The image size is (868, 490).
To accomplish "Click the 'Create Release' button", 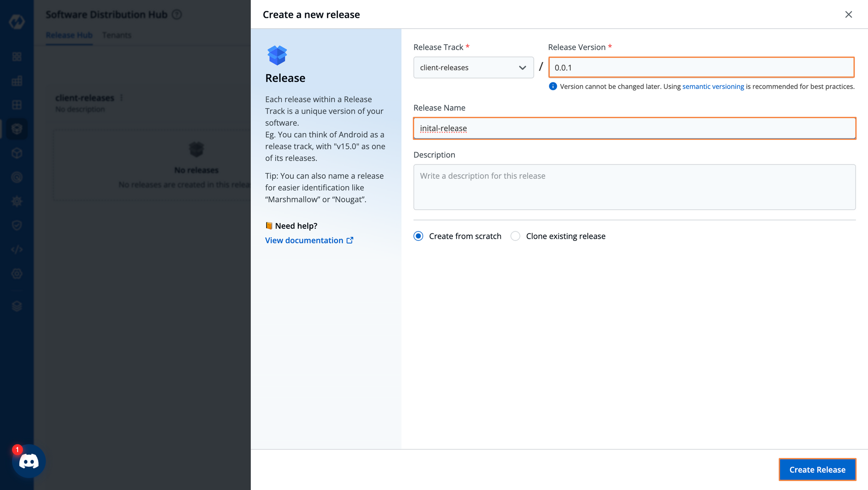I will (817, 470).
